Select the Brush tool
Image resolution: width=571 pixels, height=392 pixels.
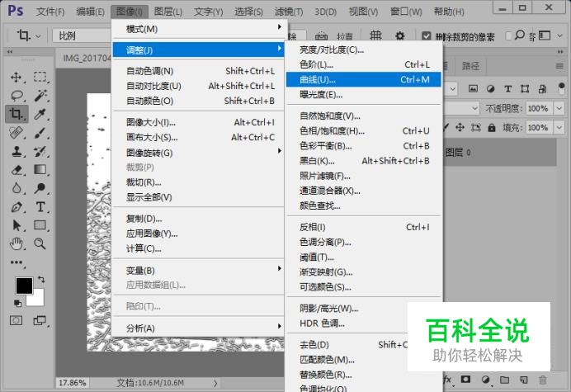pyautogui.click(x=40, y=133)
